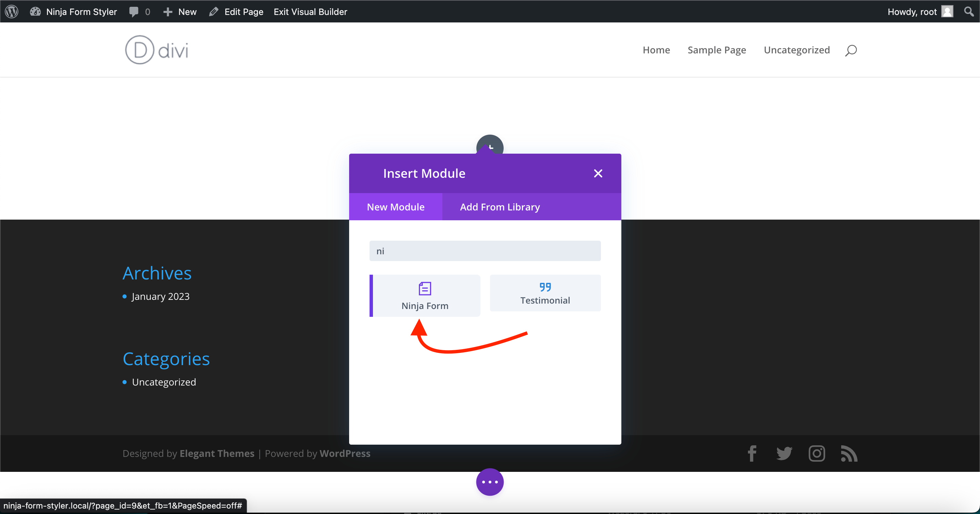The image size is (980, 514).
Task: Open the Facebook social icon
Action: coord(752,453)
